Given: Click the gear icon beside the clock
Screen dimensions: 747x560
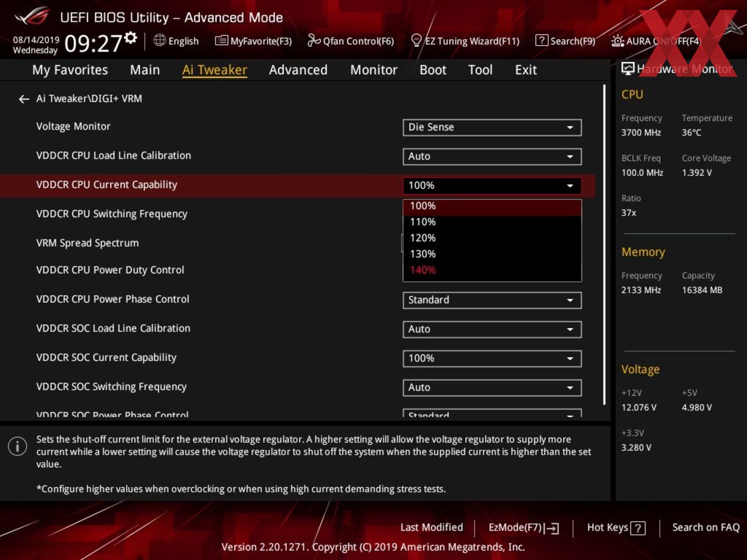Looking at the screenshot, I should [x=130, y=37].
